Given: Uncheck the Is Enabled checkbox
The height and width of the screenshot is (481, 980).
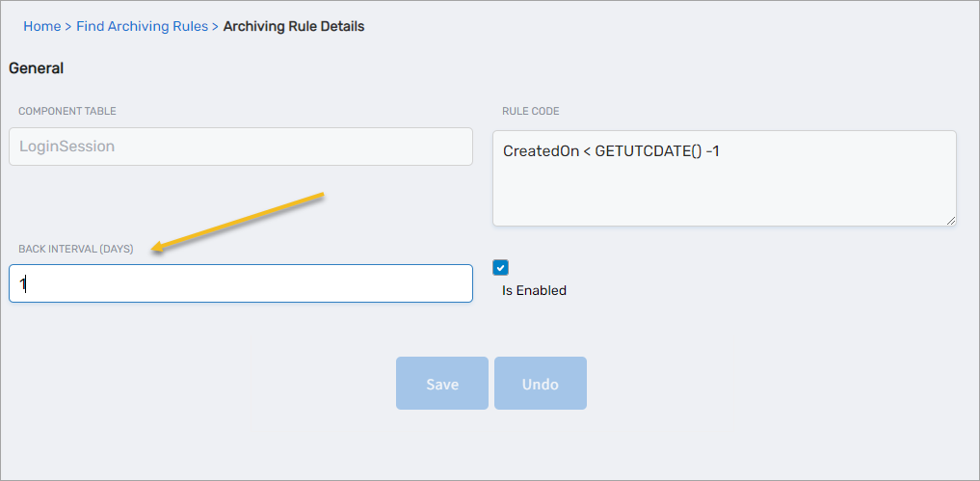Looking at the screenshot, I should (500, 267).
